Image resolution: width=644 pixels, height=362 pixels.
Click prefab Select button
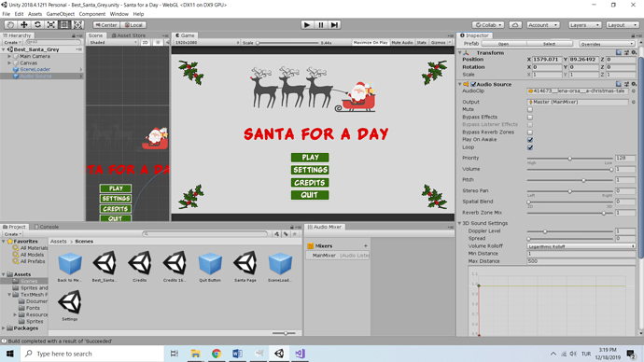[549, 44]
